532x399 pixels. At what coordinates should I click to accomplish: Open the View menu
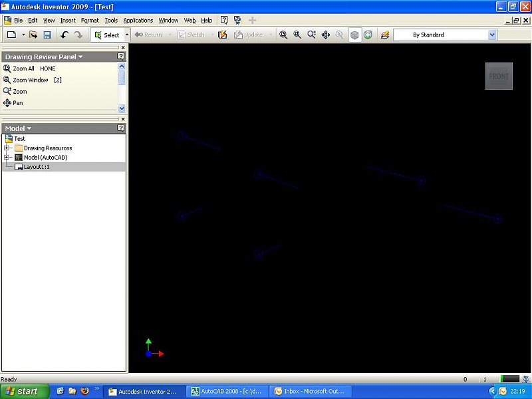point(49,21)
